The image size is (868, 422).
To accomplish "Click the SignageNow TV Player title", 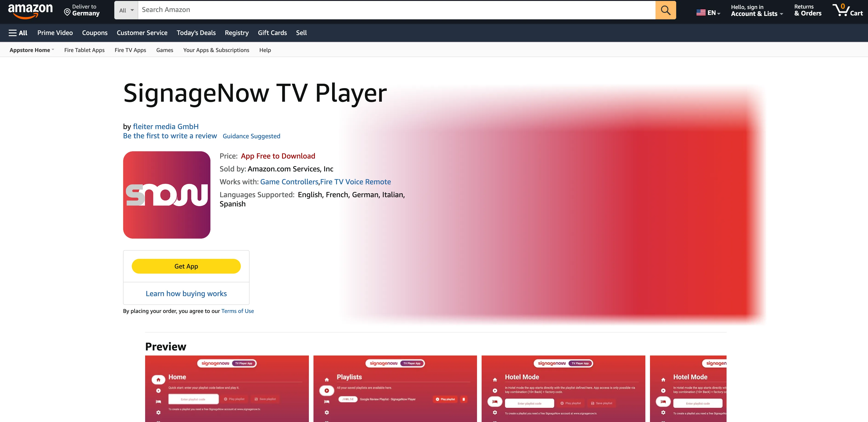I will pyautogui.click(x=255, y=93).
